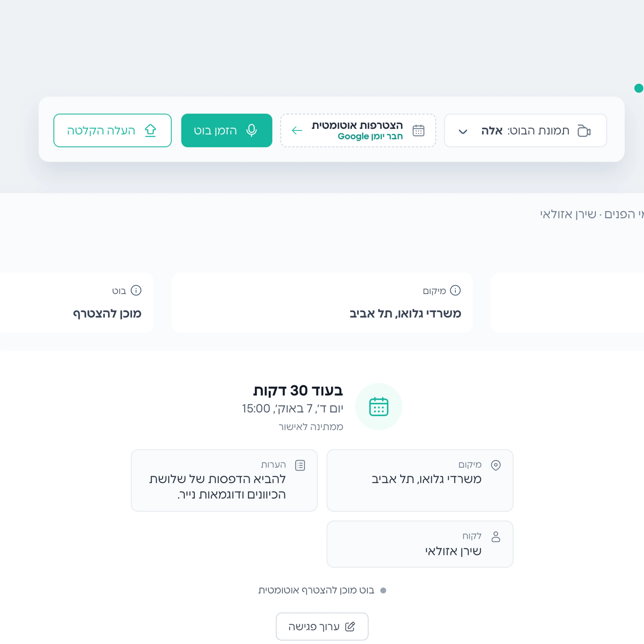This screenshot has width=644, height=644.
Task: Click משרדי גלואו, תל אביב in lower מיקום card
Action: click(x=426, y=479)
